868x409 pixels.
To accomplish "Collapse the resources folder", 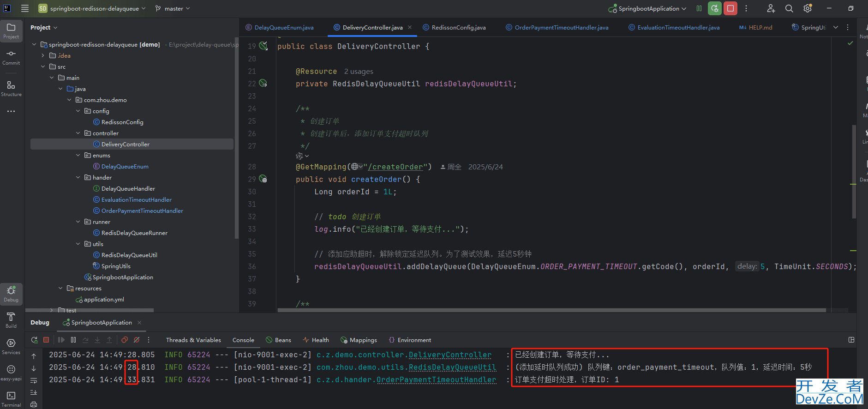I will [60, 289].
